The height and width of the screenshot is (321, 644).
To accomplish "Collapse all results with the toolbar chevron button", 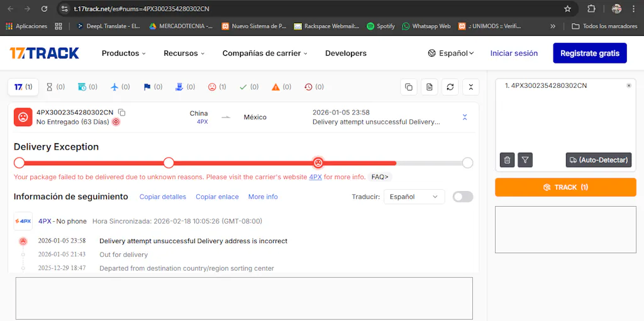I will click(x=471, y=87).
